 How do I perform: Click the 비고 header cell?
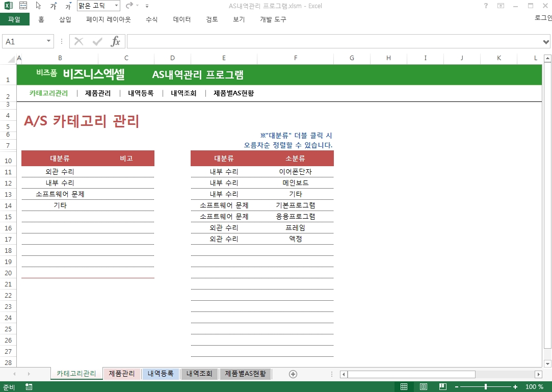click(126, 159)
